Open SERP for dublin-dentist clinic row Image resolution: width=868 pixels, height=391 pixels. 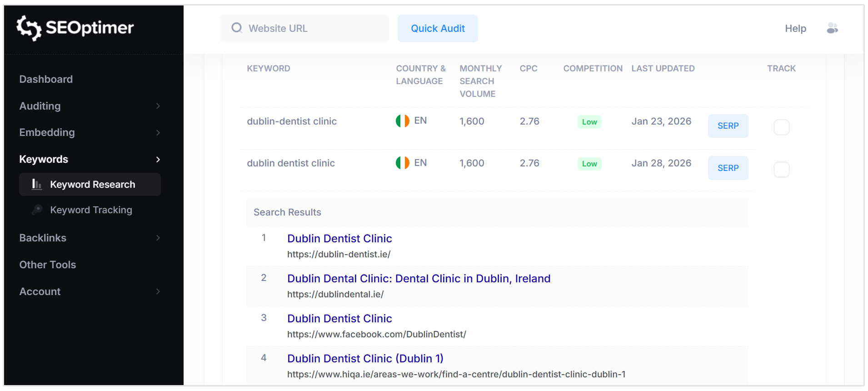tap(728, 126)
